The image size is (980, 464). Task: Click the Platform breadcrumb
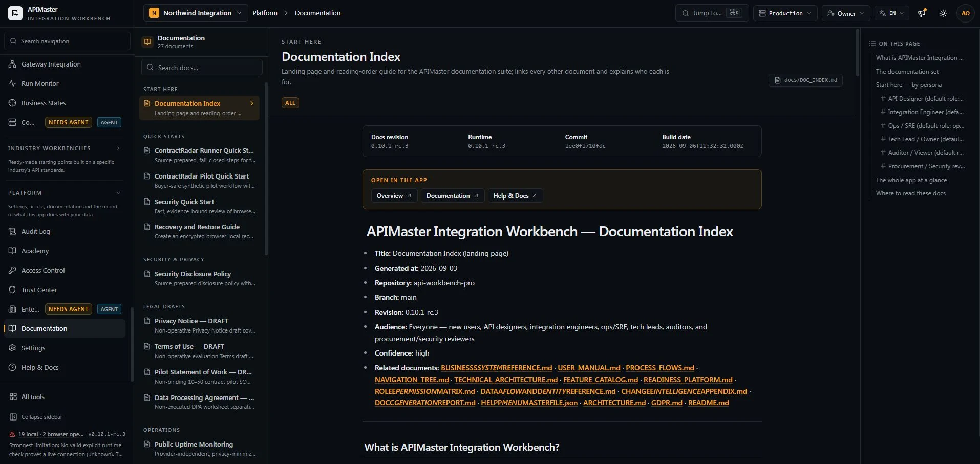[x=265, y=13]
